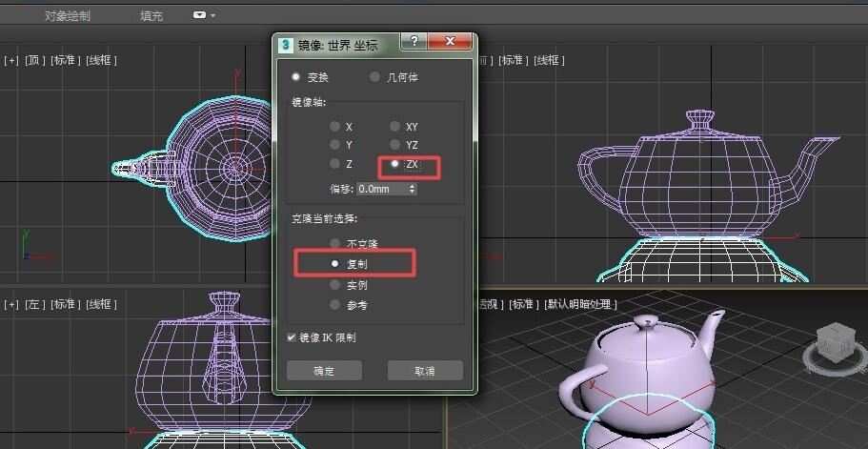Choose YZ as the mirror axis
The image size is (868, 449).
click(404, 145)
